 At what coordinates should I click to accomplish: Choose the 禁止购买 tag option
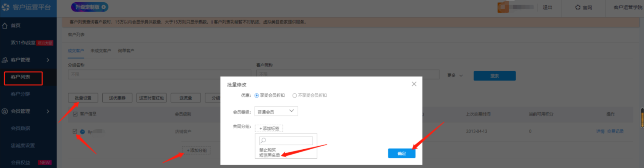267,150
